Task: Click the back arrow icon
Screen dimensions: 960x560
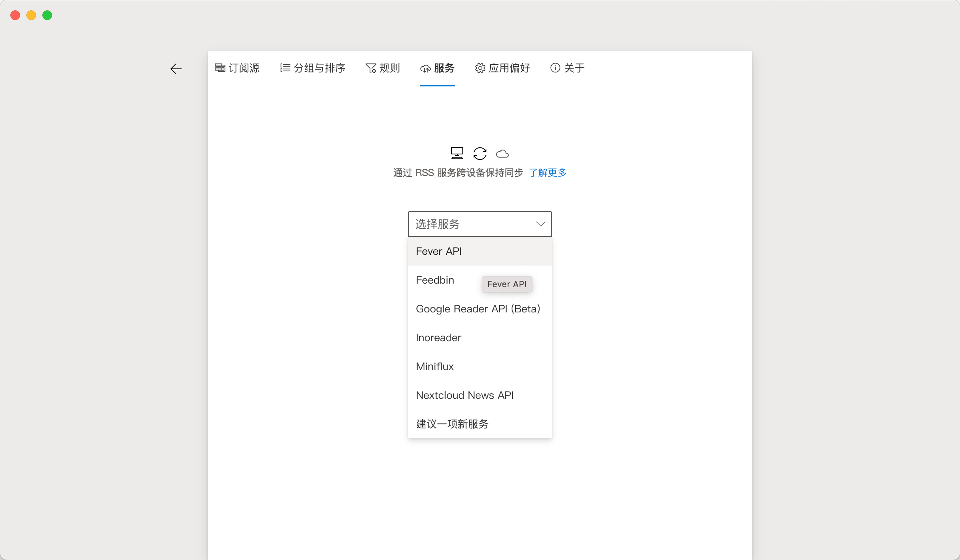Action: [x=176, y=69]
